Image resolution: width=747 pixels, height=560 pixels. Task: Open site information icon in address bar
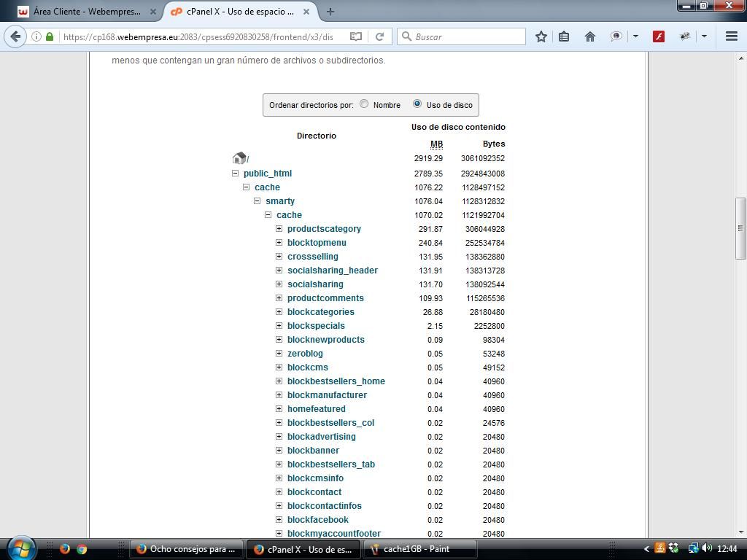pyautogui.click(x=36, y=36)
